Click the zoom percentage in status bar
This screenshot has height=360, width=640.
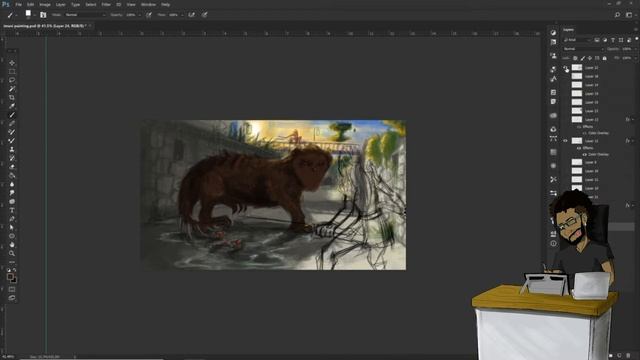[8, 356]
